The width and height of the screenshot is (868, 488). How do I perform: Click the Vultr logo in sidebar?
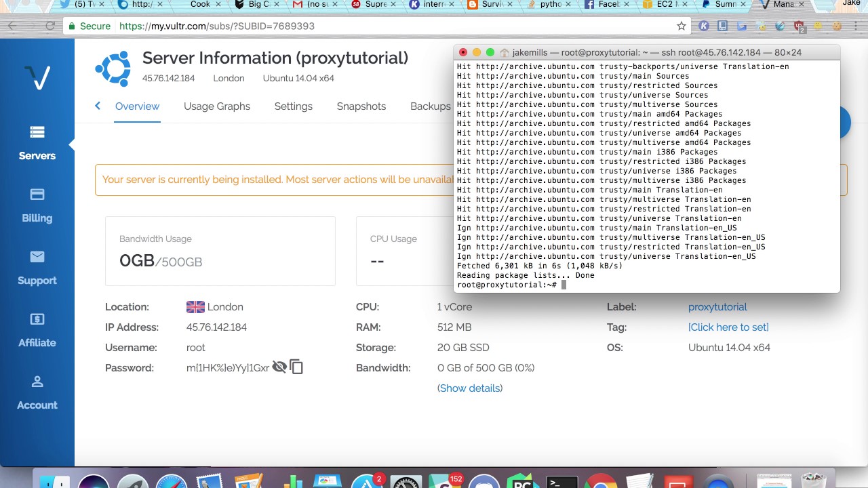pyautogui.click(x=37, y=78)
